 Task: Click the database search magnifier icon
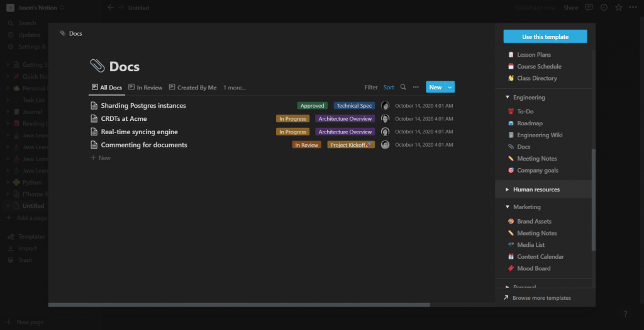point(403,88)
